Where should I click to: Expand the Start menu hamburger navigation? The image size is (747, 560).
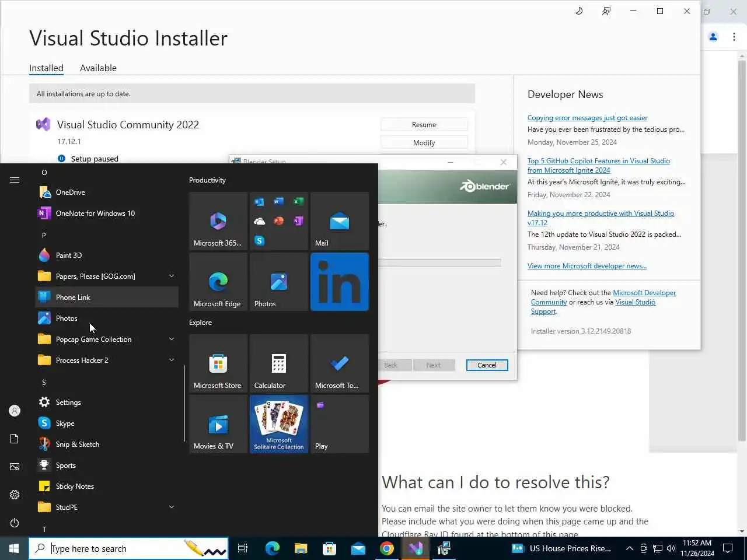[x=15, y=180]
